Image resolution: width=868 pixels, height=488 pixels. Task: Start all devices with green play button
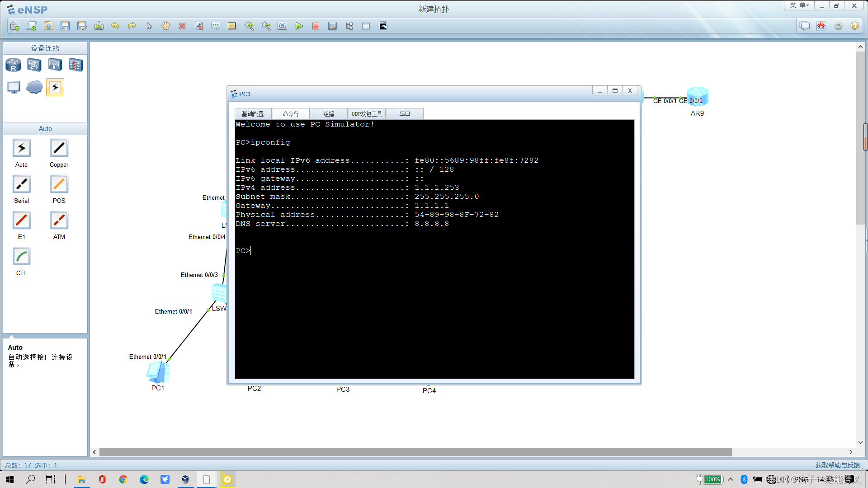(x=299, y=26)
